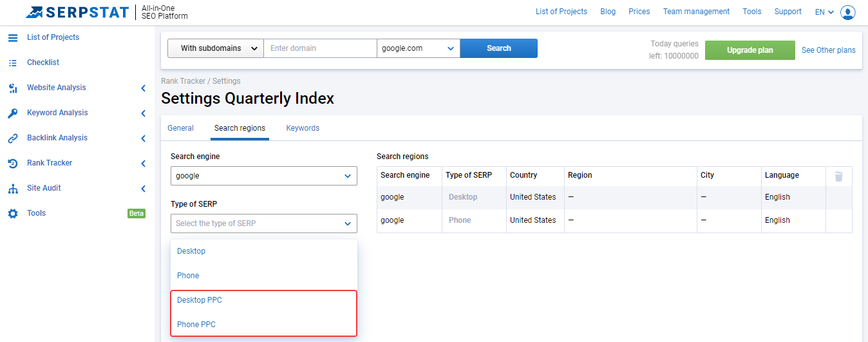The image size is (868, 342).
Task: Click the Type of SERP column header
Action: [469, 175]
